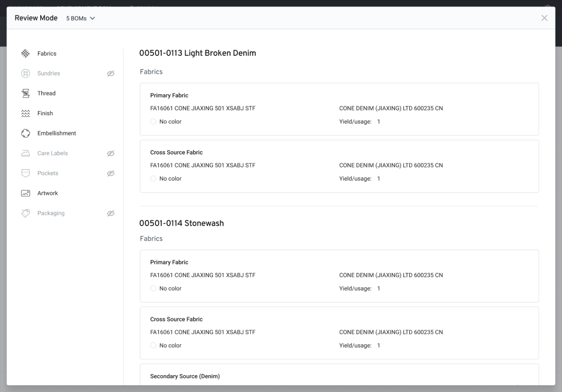Select Care Labels category label
562x392 pixels.
(x=52, y=153)
